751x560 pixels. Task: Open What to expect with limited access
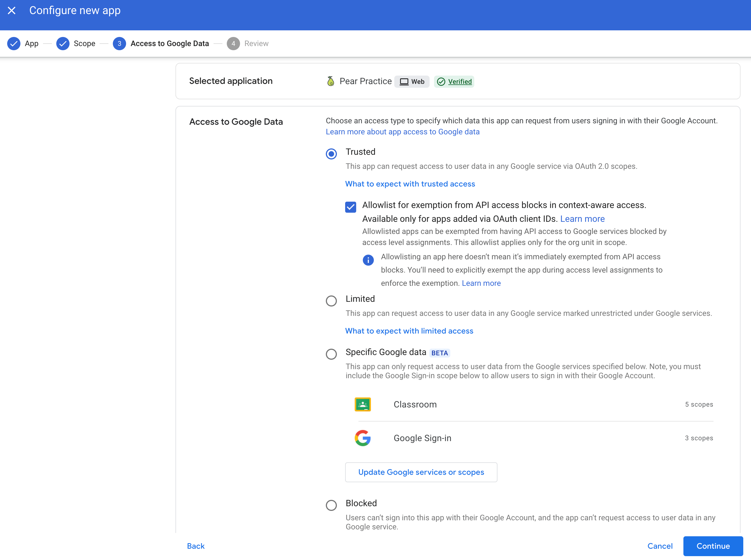409,331
